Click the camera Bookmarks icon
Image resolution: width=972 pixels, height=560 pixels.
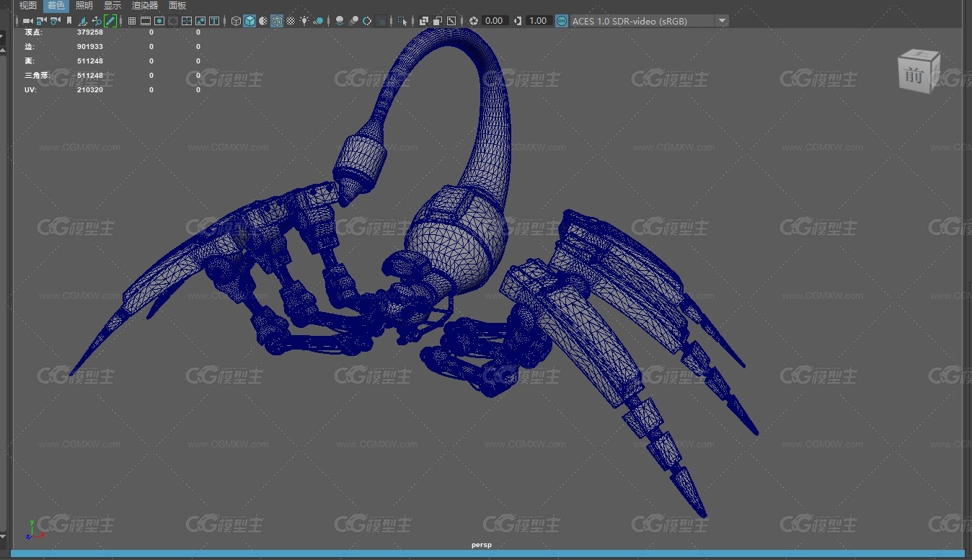pos(69,21)
